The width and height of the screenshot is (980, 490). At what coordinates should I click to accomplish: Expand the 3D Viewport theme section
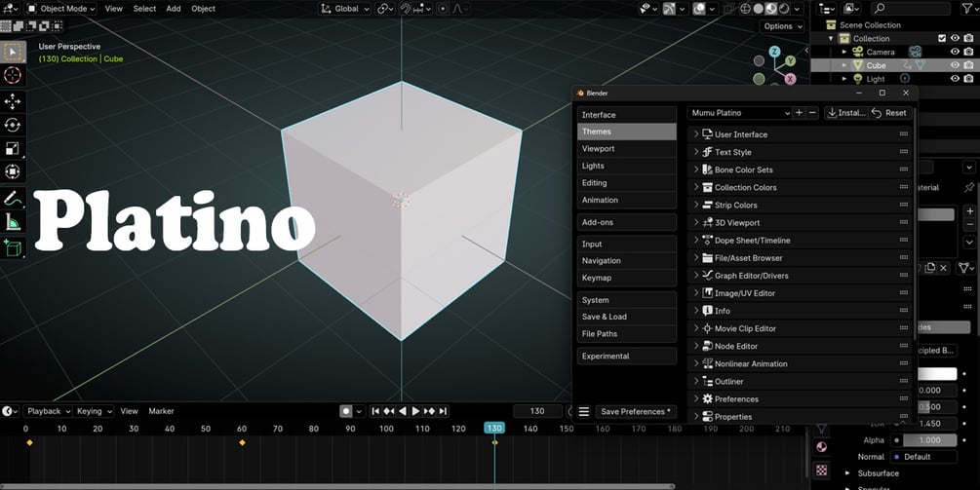click(x=800, y=223)
